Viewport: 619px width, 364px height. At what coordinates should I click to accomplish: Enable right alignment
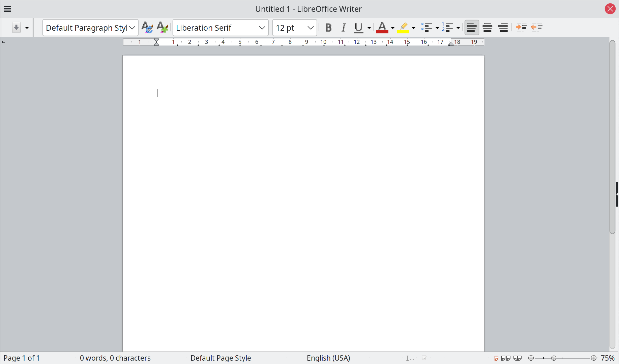point(503,28)
